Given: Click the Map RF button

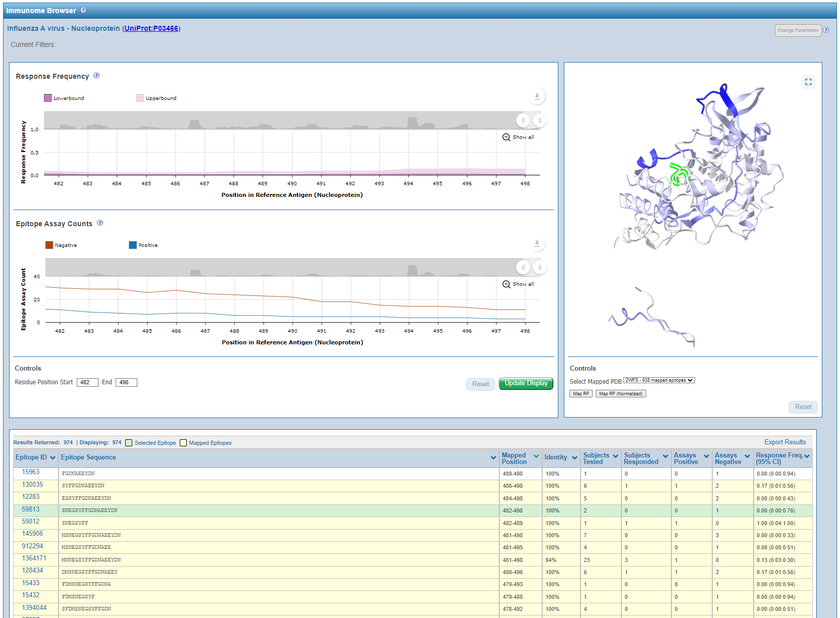Looking at the screenshot, I should 581,394.
